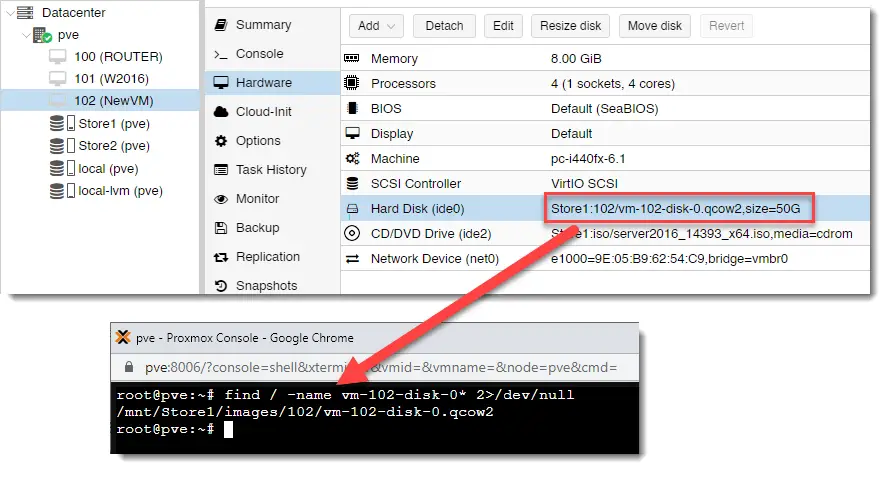The height and width of the screenshot is (478, 885).
Task: Click the Revert button
Action: (x=726, y=26)
